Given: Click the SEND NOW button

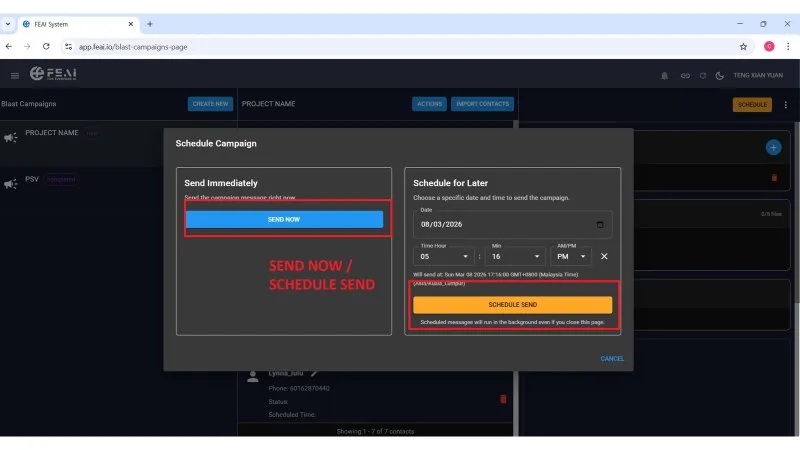Looking at the screenshot, I should coord(284,219).
